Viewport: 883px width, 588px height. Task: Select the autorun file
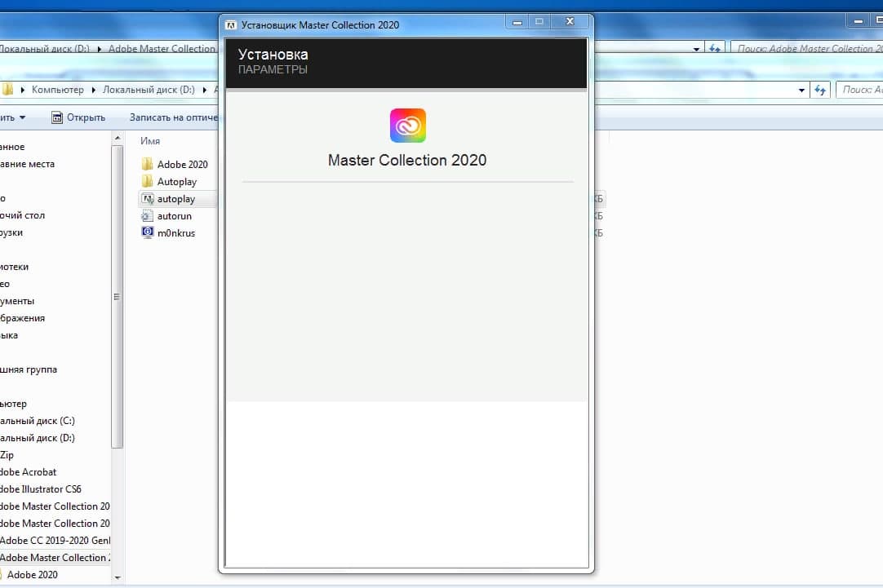[x=174, y=216]
